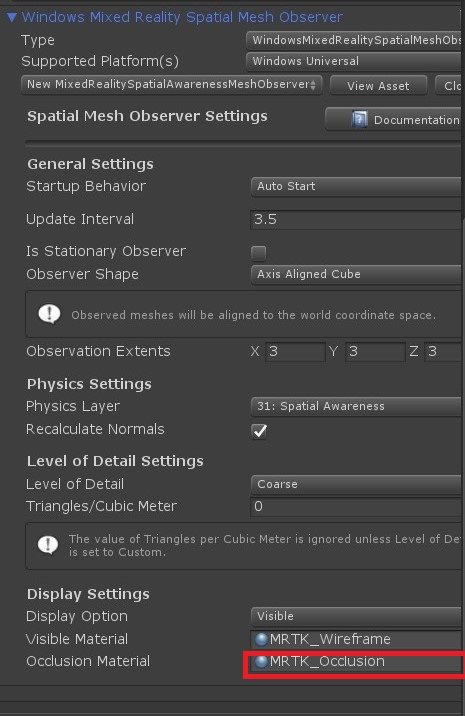Click the MRTK_Occlusion material sphere icon

coord(261,661)
